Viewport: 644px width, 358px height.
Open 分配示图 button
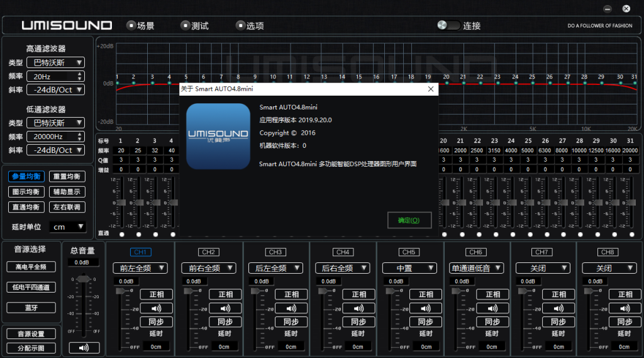(31, 348)
